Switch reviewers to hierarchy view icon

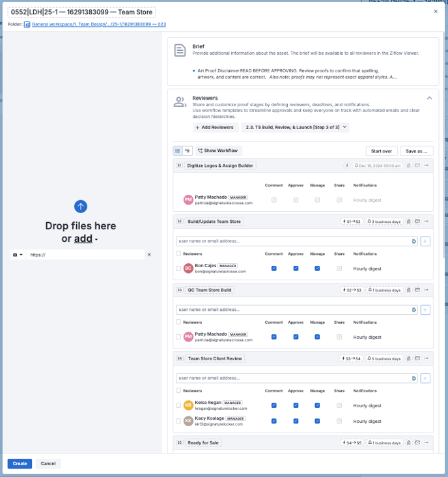(x=188, y=151)
